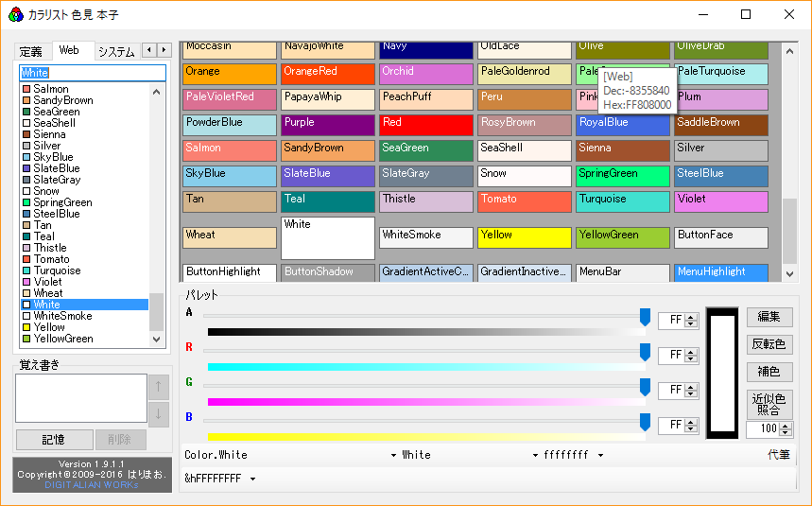Click the memo move-up arrow button
The height and width of the screenshot is (506, 812).
pyautogui.click(x=159, y=387)
